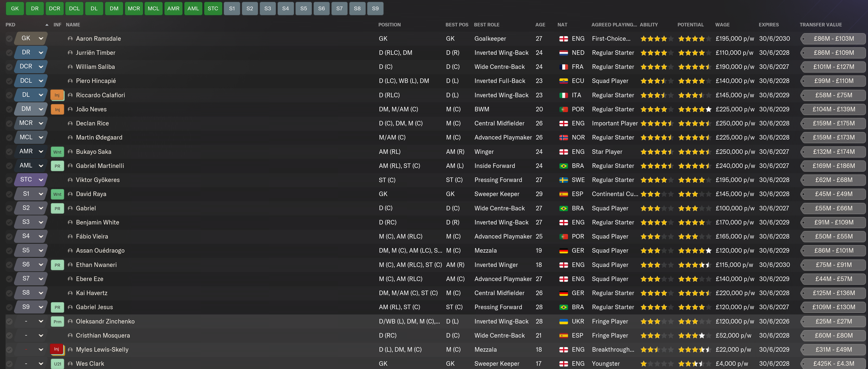
Task: Tick the selection checkbox for Aaron Ramsdale
Action: [9, 39]
